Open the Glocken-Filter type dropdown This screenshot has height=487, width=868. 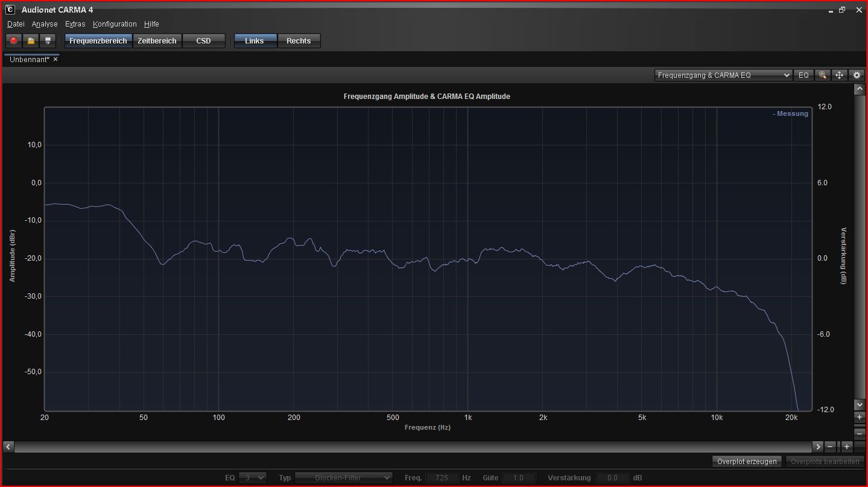343,478
